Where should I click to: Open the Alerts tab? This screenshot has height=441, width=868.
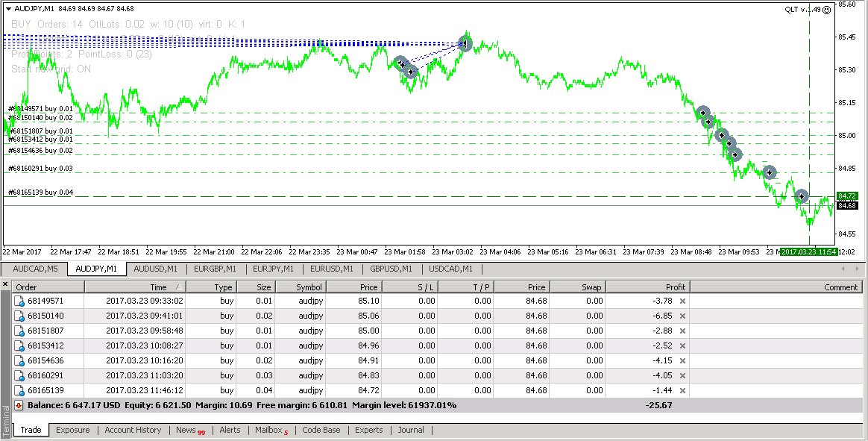click(x=230, y=430)
